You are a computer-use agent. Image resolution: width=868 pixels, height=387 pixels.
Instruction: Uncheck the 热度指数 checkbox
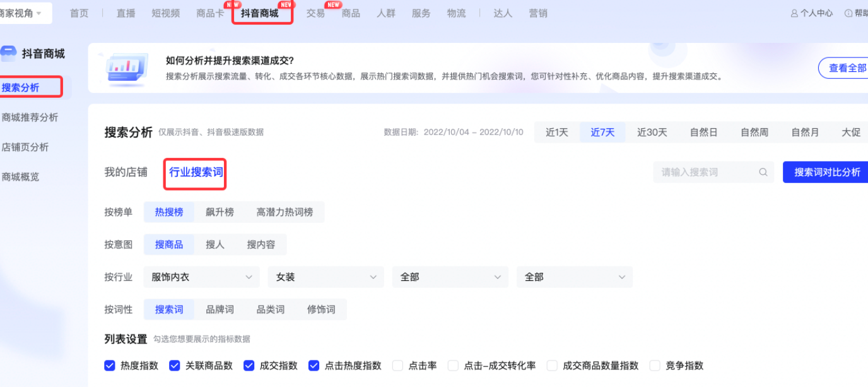point(110,366)
